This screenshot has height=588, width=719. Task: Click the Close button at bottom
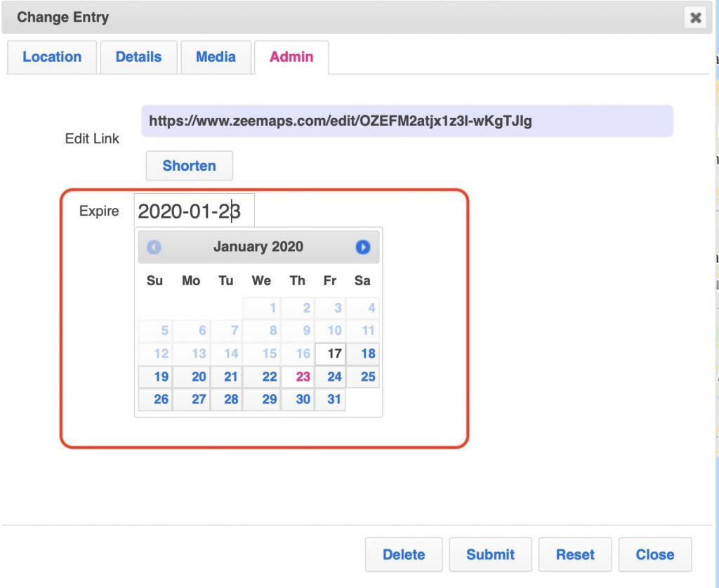[x=654, y=554]
